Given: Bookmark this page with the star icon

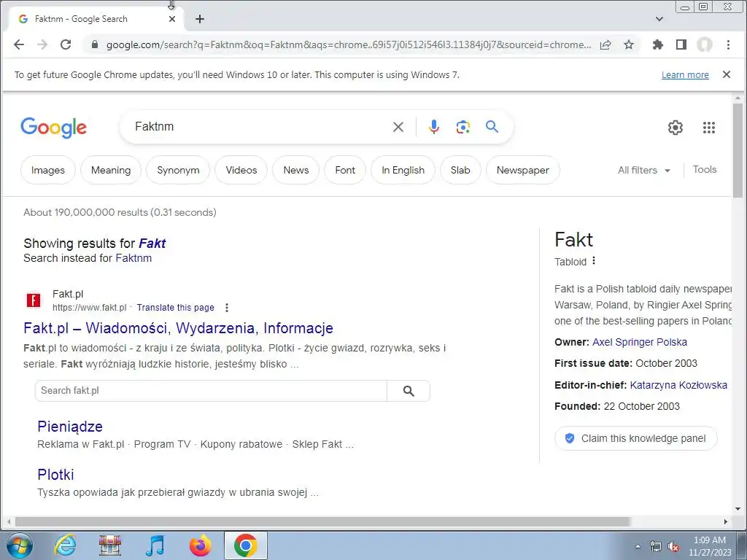Looking at the screenshot, I should pyautogui.click(x=629, y=44).
